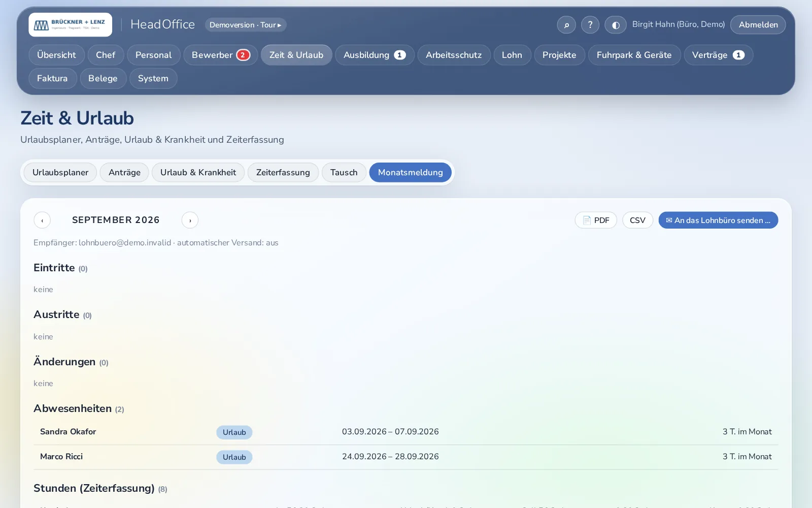Log out with the Abmelden button
The image size is (812, 508).
pyautogui.click(x=758, y=25)
